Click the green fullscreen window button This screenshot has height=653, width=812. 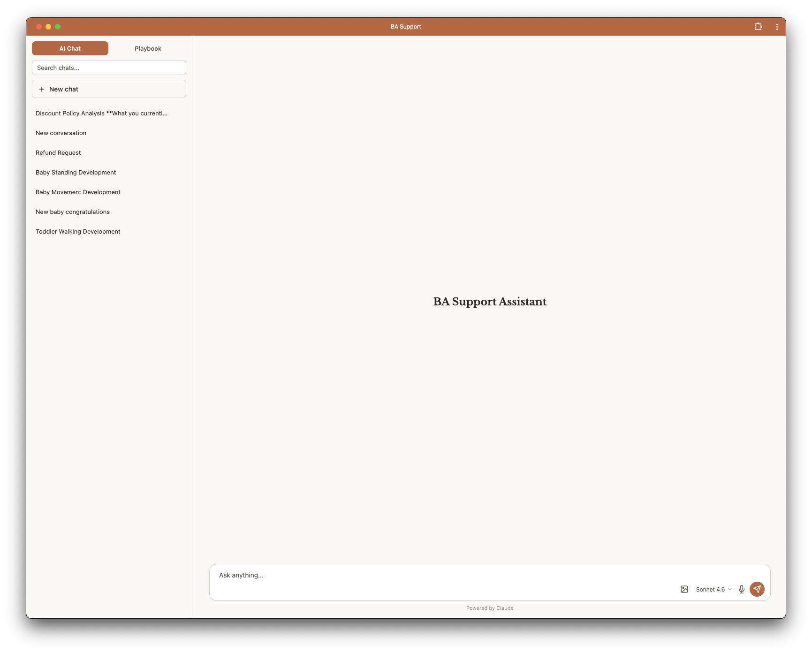tap(58, 27)
